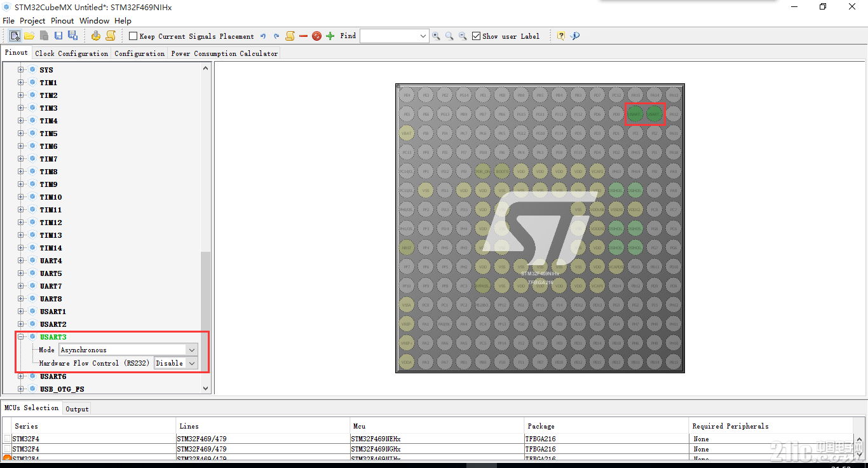Expand the USB_OTG_FS tree node

(21, 389)
